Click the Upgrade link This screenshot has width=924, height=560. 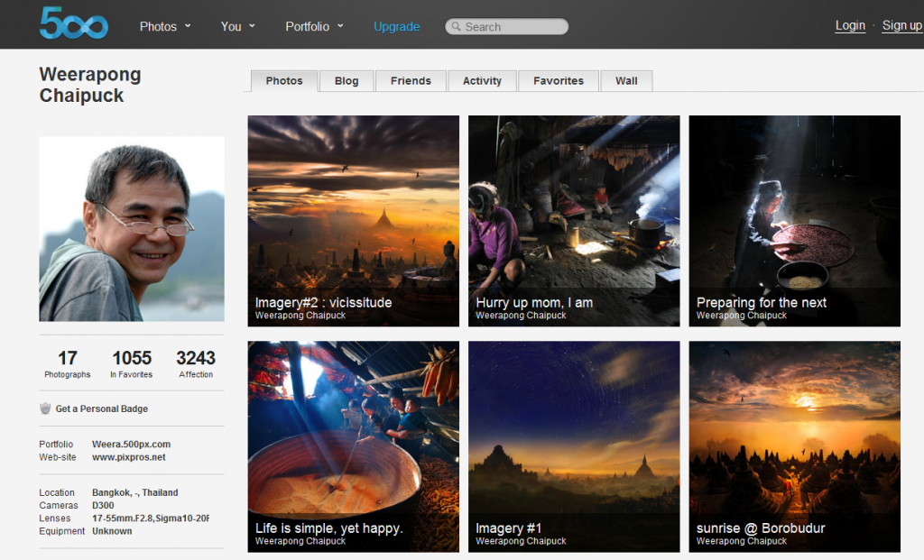point(397,26)
